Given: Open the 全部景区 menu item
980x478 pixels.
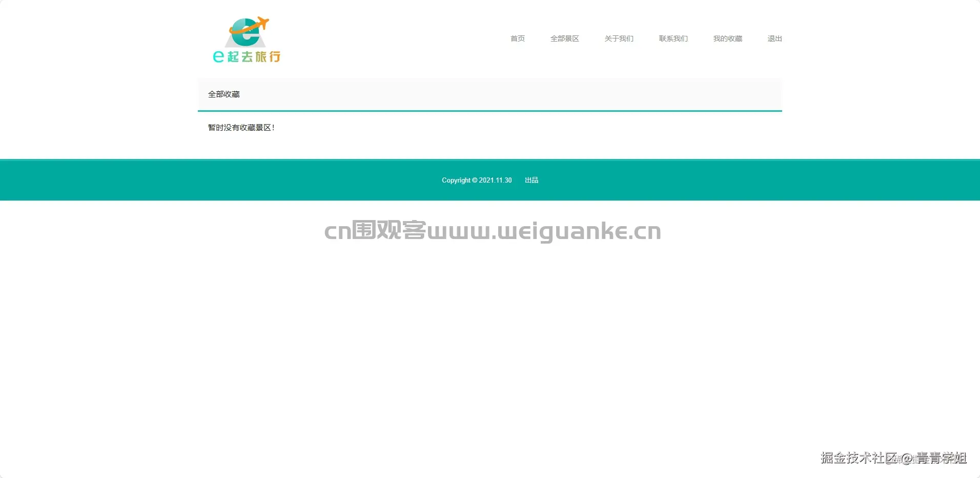Looking at the screenshot, I should (x=565, y=38).
